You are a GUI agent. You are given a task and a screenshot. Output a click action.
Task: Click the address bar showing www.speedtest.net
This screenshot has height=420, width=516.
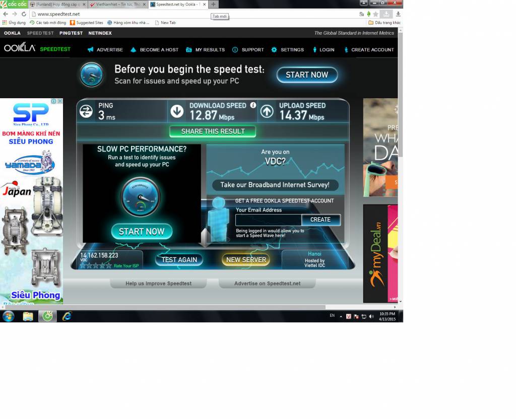click(x=194, y=14)
